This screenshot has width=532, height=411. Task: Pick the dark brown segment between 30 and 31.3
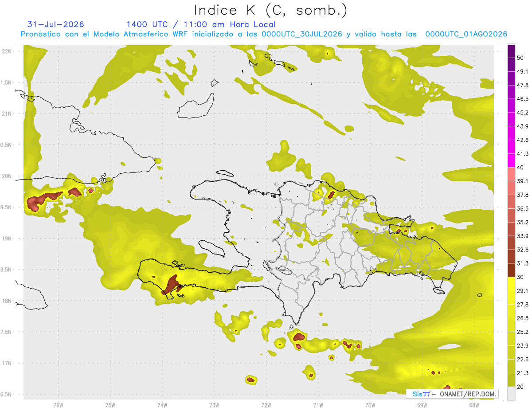[511, 270]
